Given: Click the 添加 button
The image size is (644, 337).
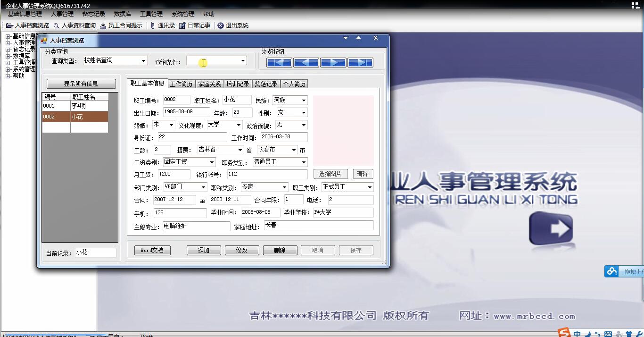Looking at the screenshot, I should [204, 250].
